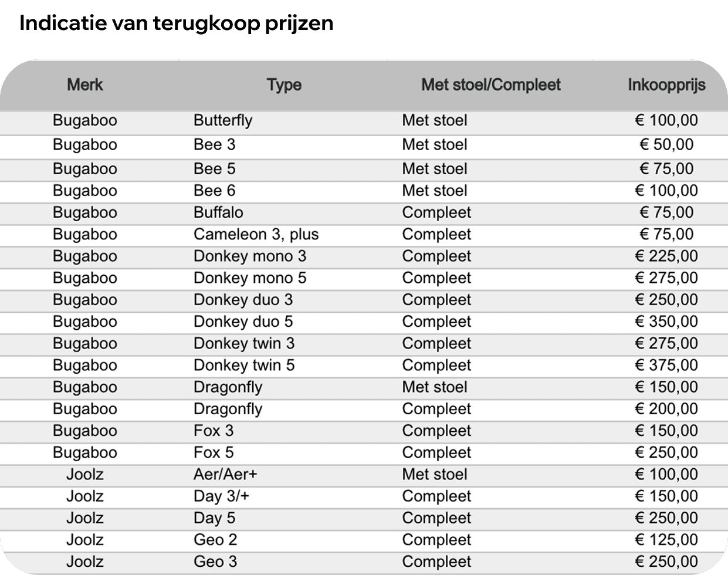Click the € 100,00 price for Butterfly
Image resolution: width=728 pixels, height=575 pixels.
(x=666, y=120)
